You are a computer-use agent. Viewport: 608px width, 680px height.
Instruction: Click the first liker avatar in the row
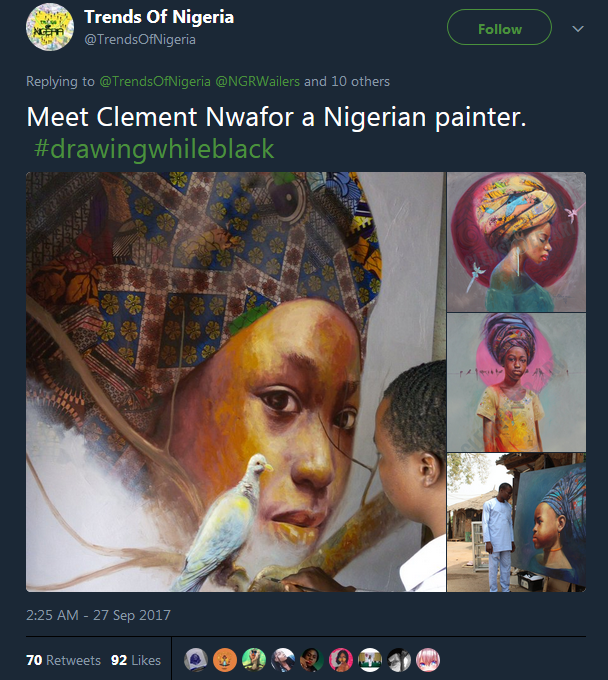196,660
